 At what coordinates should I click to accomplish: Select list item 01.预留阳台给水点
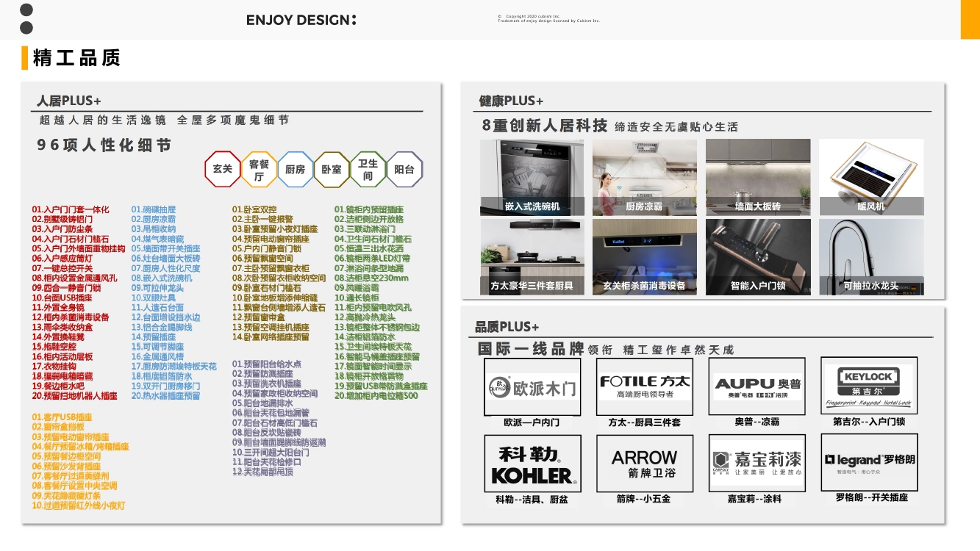pos(267,364)
